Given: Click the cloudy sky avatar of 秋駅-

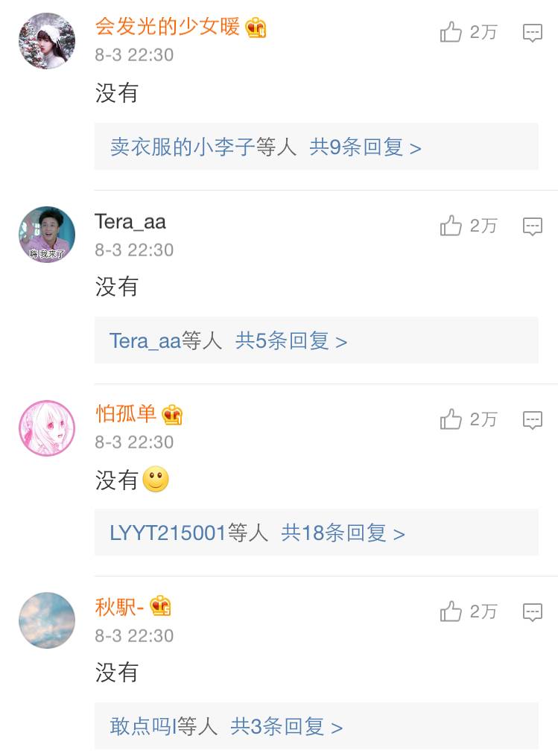Looking at the screenshot, I should [47, 620].
